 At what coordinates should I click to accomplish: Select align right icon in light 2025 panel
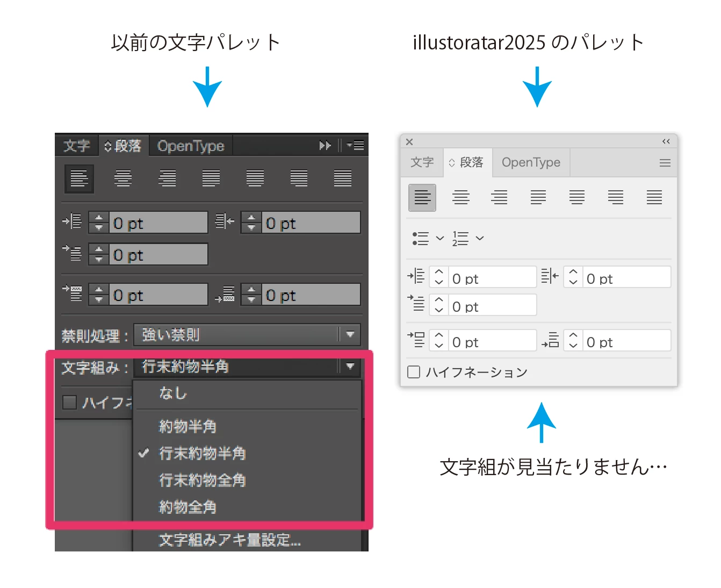tap(500, 198)
